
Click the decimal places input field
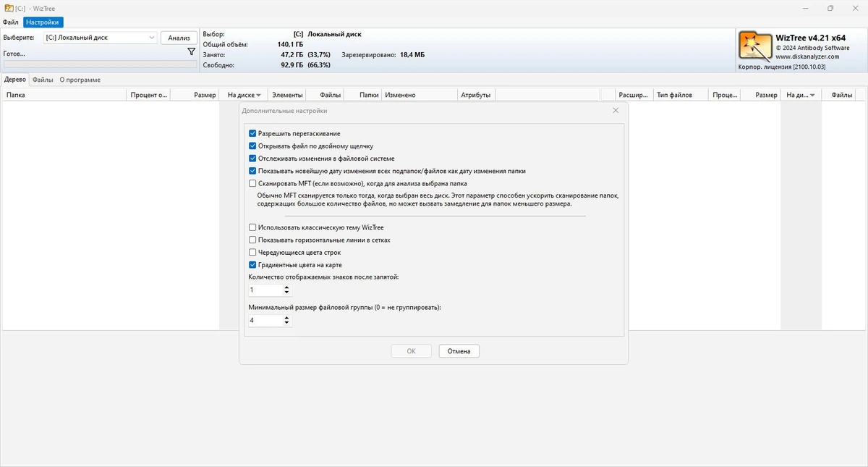(265, 290)
